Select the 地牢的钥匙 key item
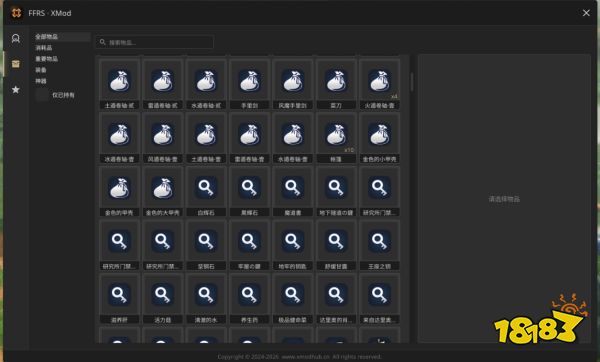 point(293,245)
